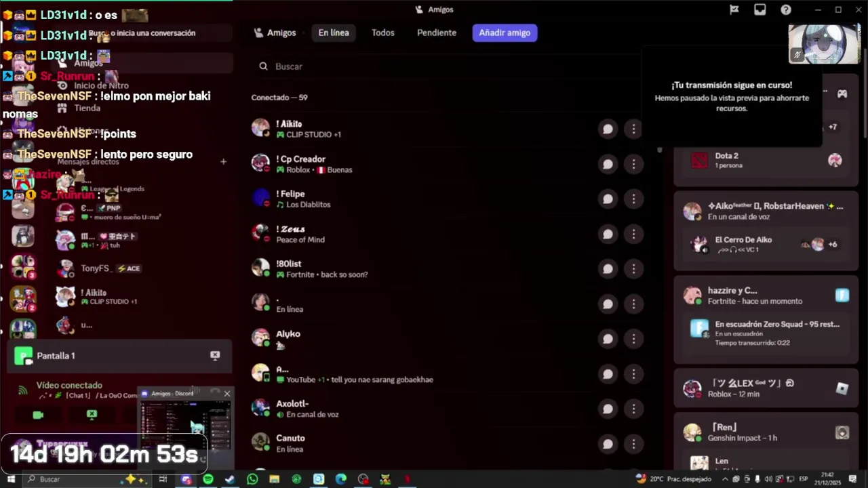The width and height of the screenshot is (868, 488).
Task: Show hidden system tray icons
Action: click(x=725, y=479)
